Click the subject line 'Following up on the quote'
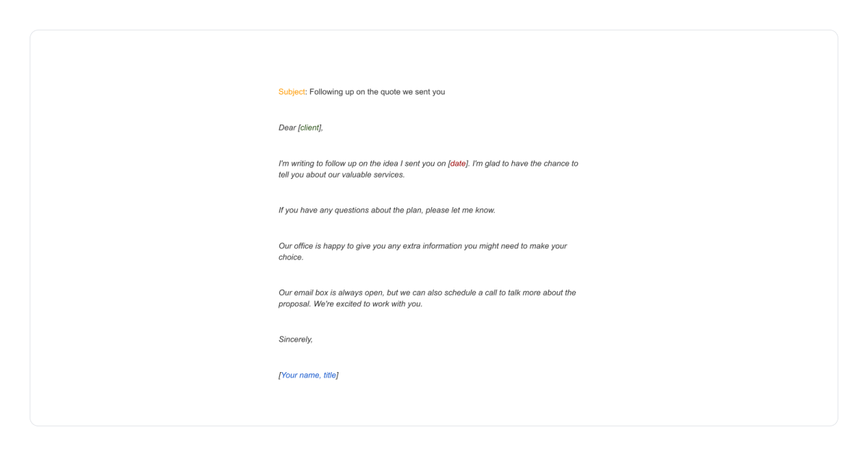 pyautogui.click(x=354, y=92)
